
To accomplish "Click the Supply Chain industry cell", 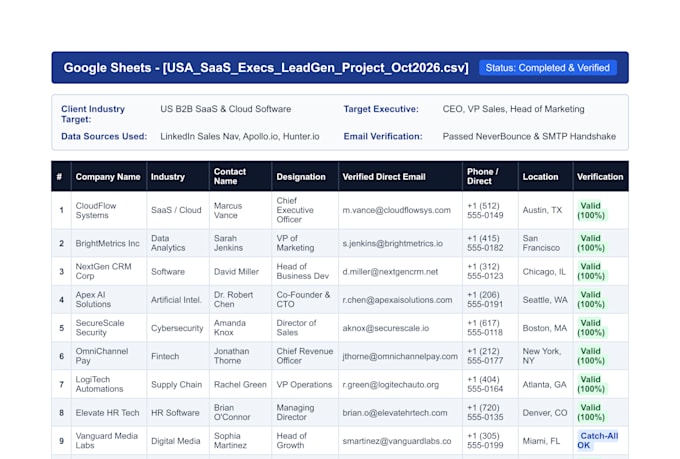I will (x=178, y=384).
